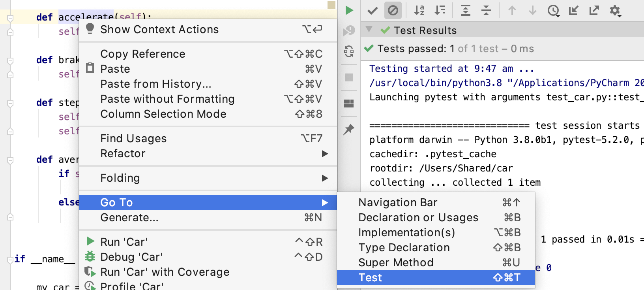Open test history clock dropdown
This screenshot has width=644, height=290.
553,10
